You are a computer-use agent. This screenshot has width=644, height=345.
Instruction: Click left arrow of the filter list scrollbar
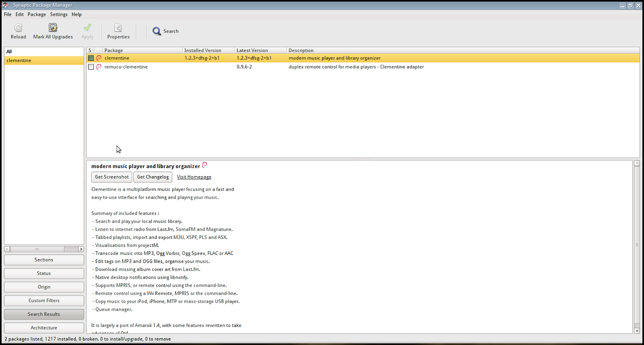[x=7, y=249]
